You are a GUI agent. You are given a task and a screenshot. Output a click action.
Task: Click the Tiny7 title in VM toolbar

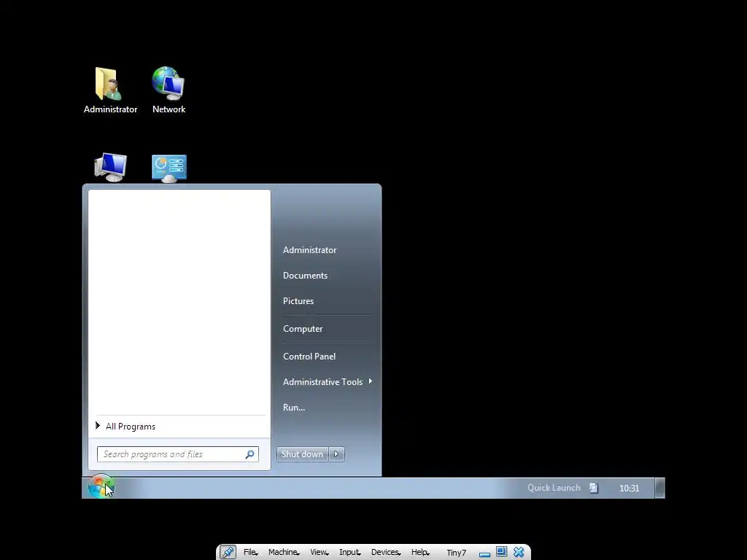click(456, 553)
